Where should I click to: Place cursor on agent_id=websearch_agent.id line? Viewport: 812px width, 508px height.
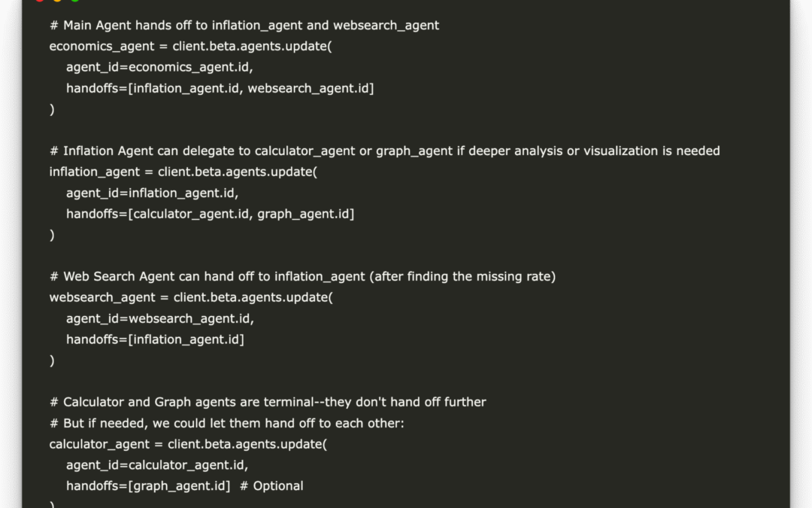tap(160, 318)
